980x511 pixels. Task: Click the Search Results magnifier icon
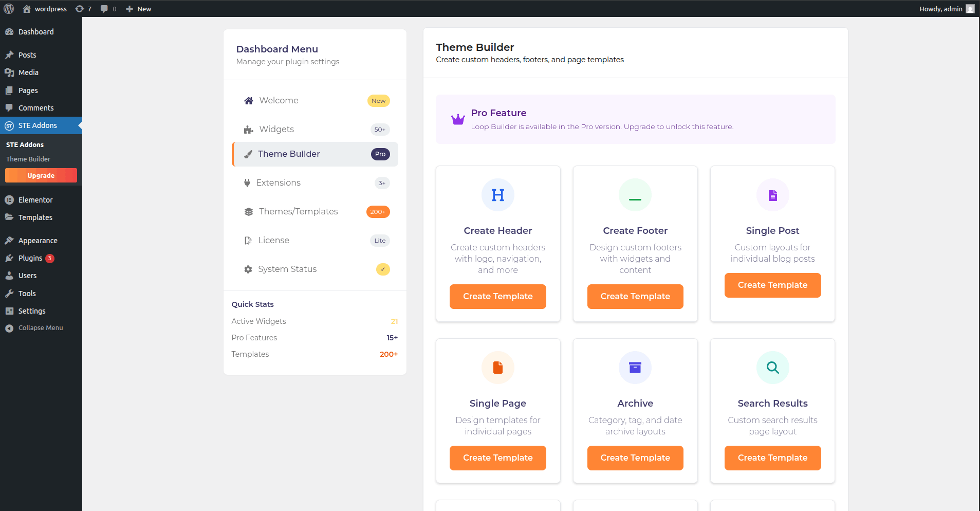pyautogui.click(x=772, y=368)
